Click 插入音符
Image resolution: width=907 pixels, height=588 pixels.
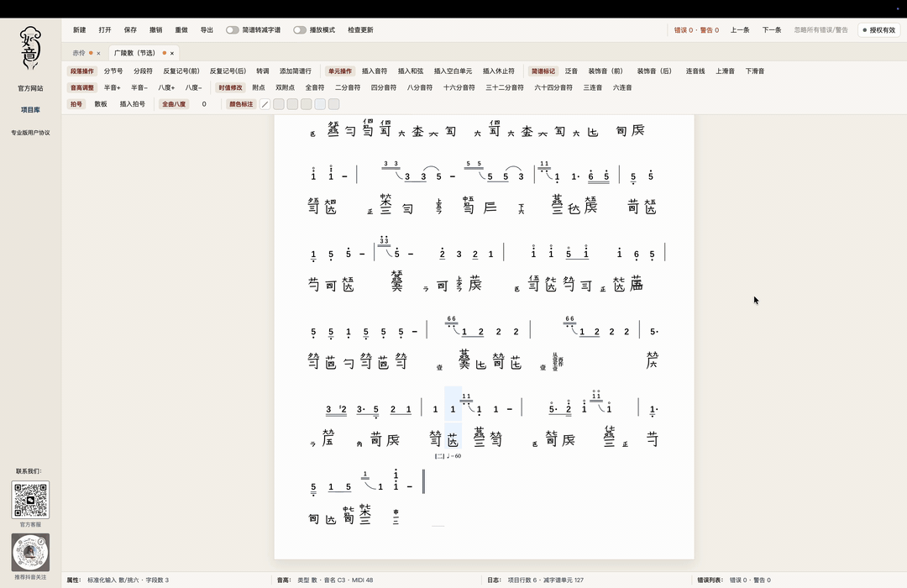(x=375, y=71)
